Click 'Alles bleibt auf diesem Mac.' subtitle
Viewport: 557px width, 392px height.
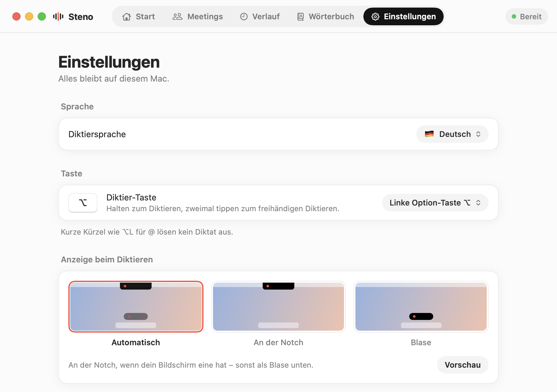(x=114, y=79)
